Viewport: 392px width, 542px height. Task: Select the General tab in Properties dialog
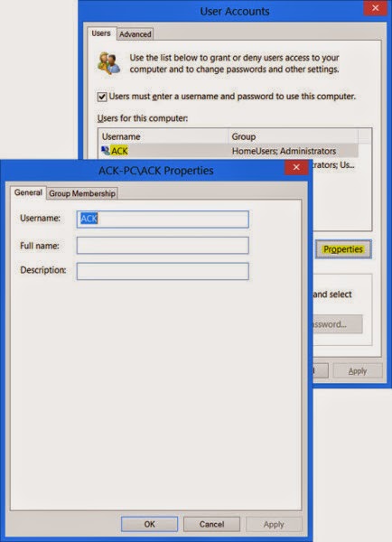coord(28,192)
